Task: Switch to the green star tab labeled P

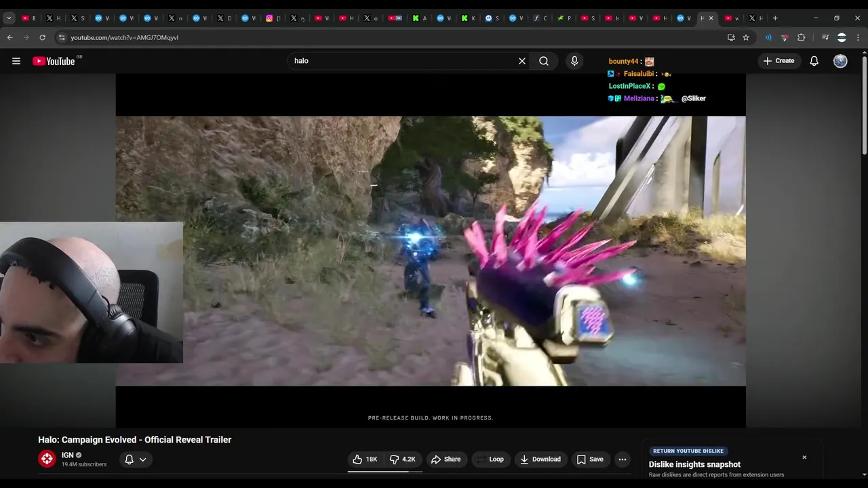Action: (x=564, y=18)
